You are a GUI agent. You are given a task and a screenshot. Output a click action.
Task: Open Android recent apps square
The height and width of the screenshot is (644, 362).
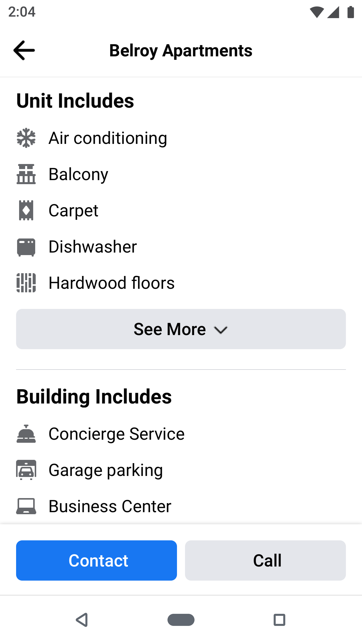click(x=279, y=620)
